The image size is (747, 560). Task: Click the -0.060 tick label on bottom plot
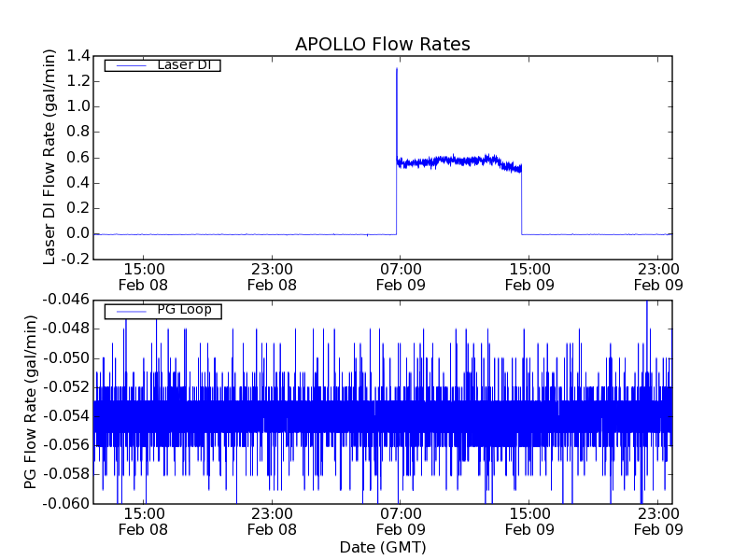(x=66, y=503)
